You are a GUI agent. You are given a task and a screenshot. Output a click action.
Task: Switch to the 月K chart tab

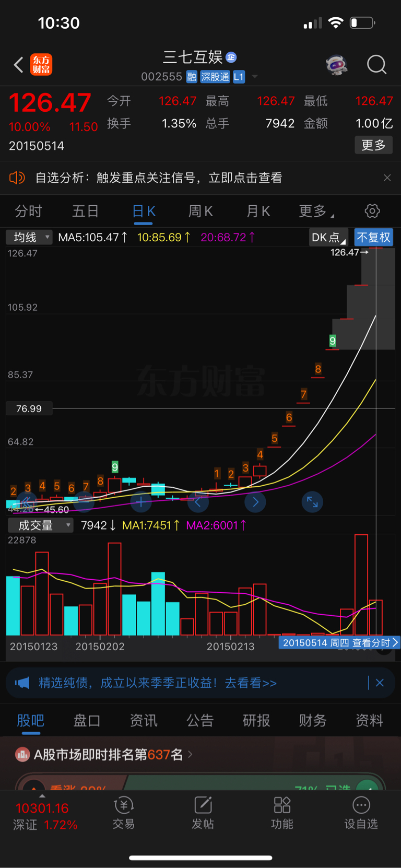coord(258,211)
